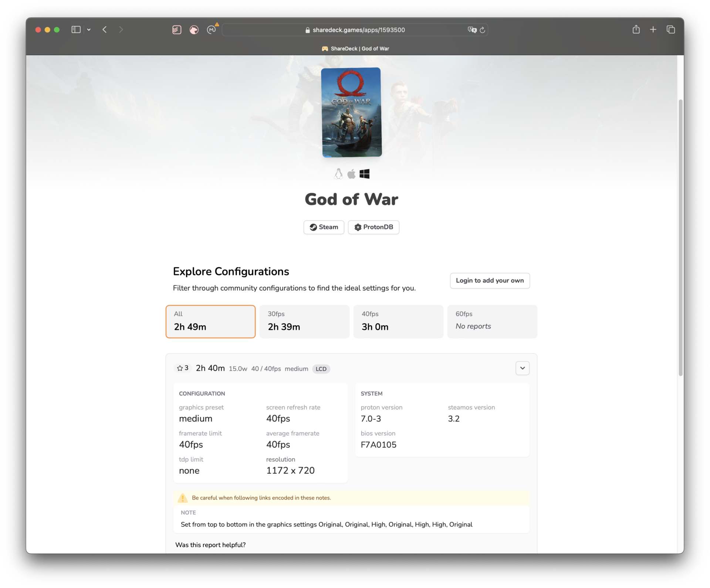
Task: Toggle the Safari sidebar icon
Action: [76, 30]
